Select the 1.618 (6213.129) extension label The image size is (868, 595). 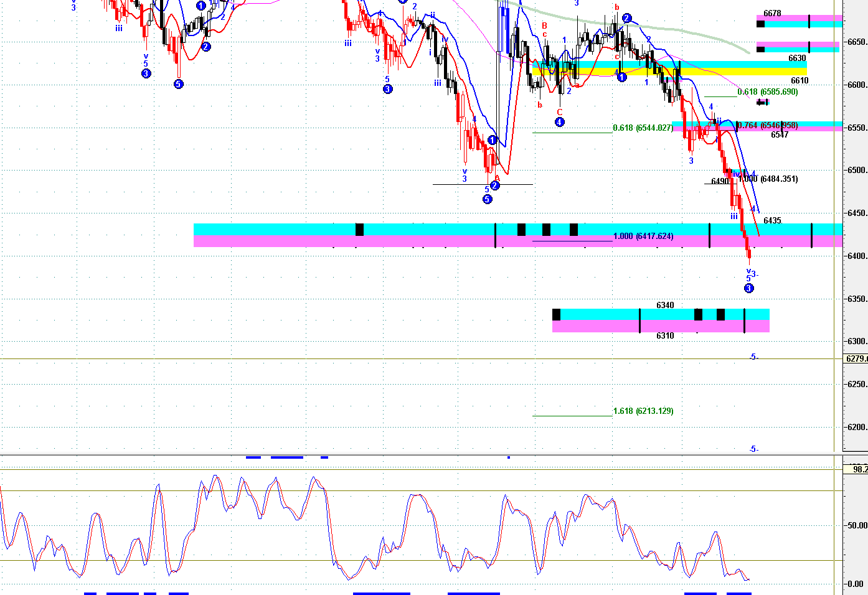(643, 411)
